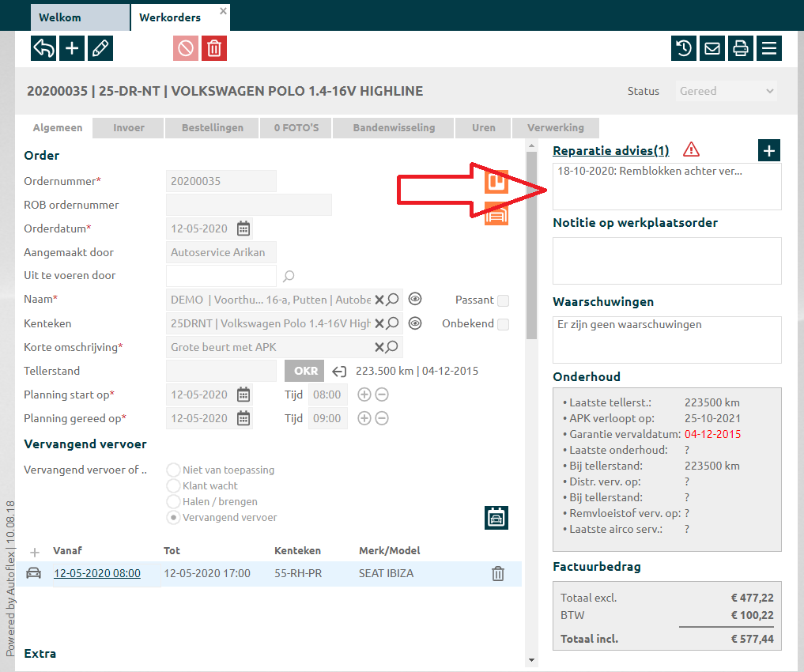Click the back arrow toolbar icon
804x672 pixels.
pyautogui.click(x=43, y=48)
